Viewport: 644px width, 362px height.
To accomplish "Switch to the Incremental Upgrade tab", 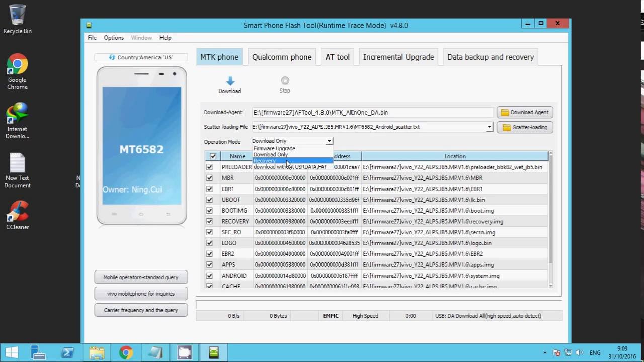I will (x=398, y=57).
